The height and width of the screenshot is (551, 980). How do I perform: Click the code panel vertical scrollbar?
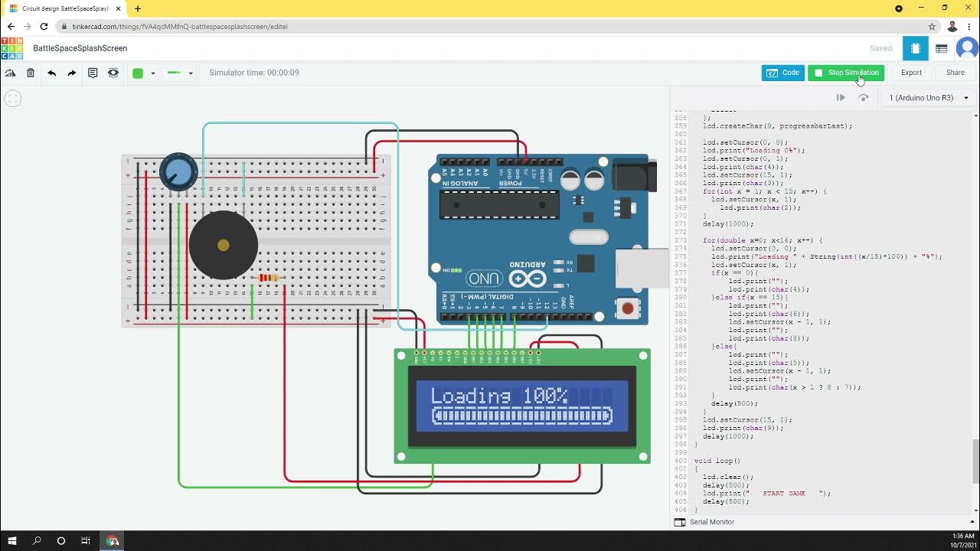(975, 461)
